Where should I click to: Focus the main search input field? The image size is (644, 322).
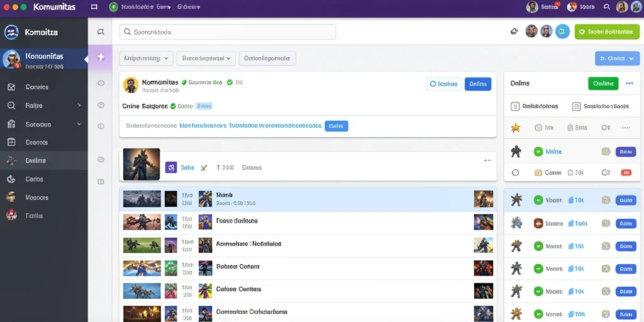(228, 31)
